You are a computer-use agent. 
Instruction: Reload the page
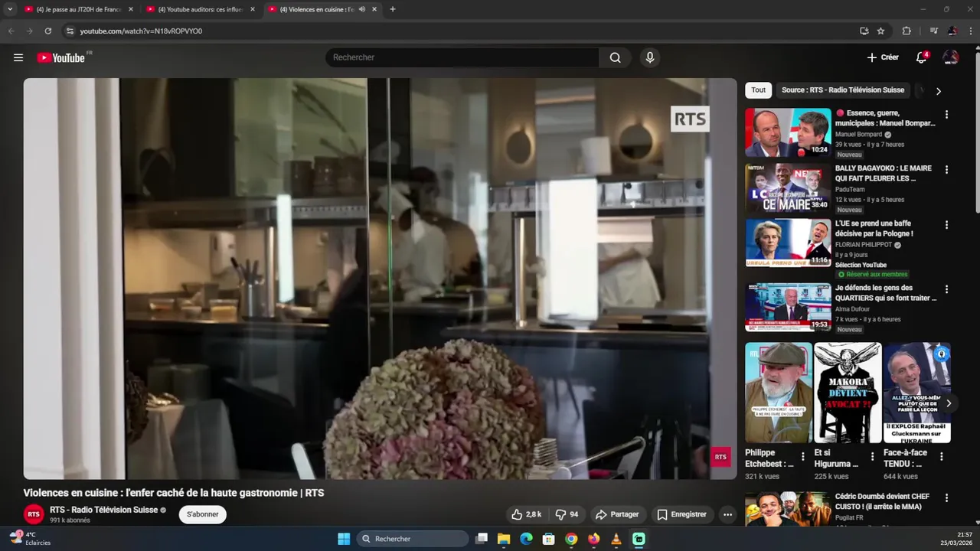[47, 31]
